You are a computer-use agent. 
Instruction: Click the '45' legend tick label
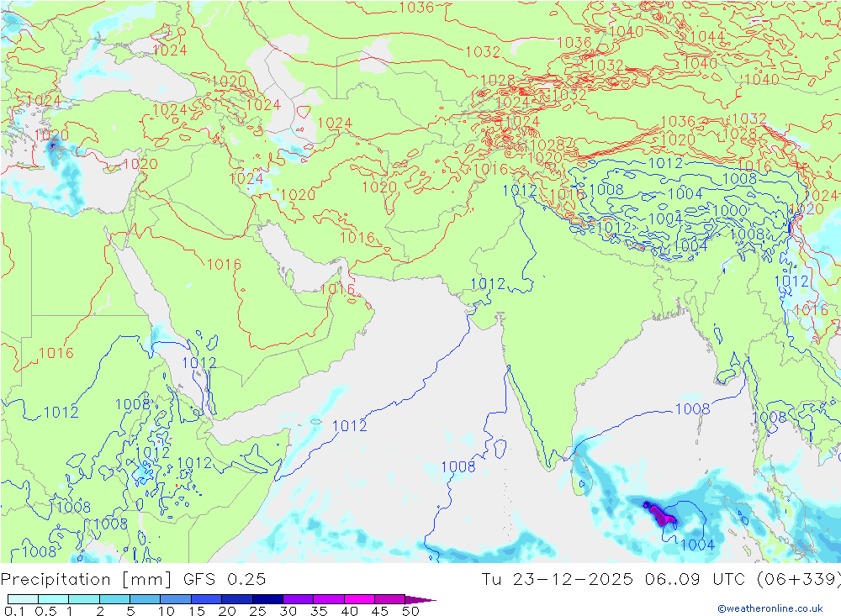[x=380, y=611]
